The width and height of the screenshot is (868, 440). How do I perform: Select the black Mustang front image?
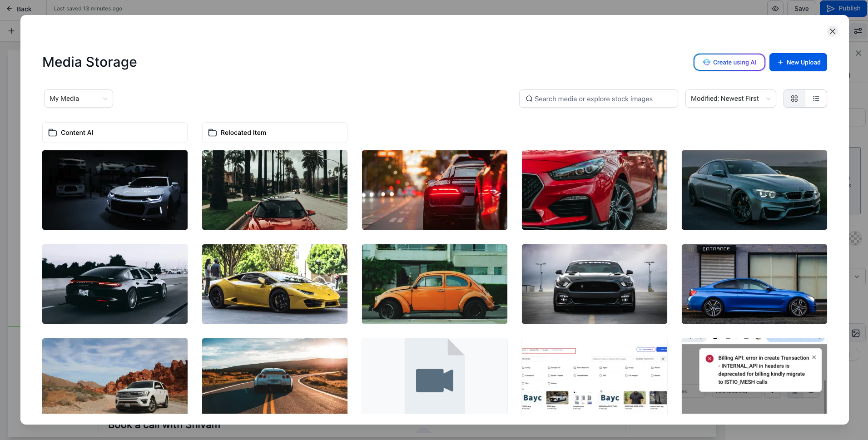tap(595, 284)
